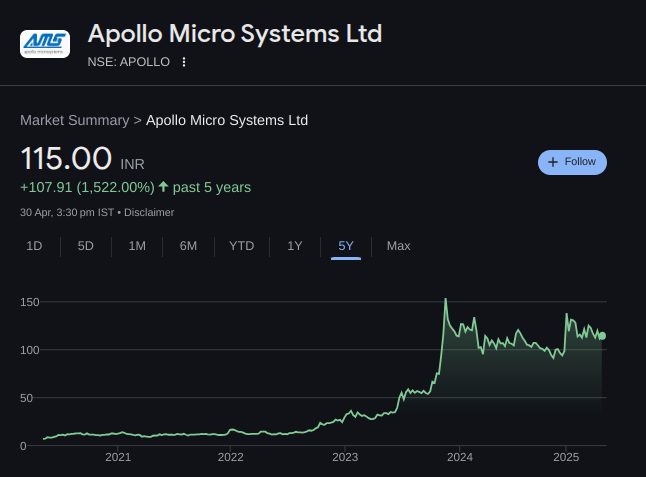Click the Apollo Micro Systems Ltd title
646x477 pixels.
point(235,33)
